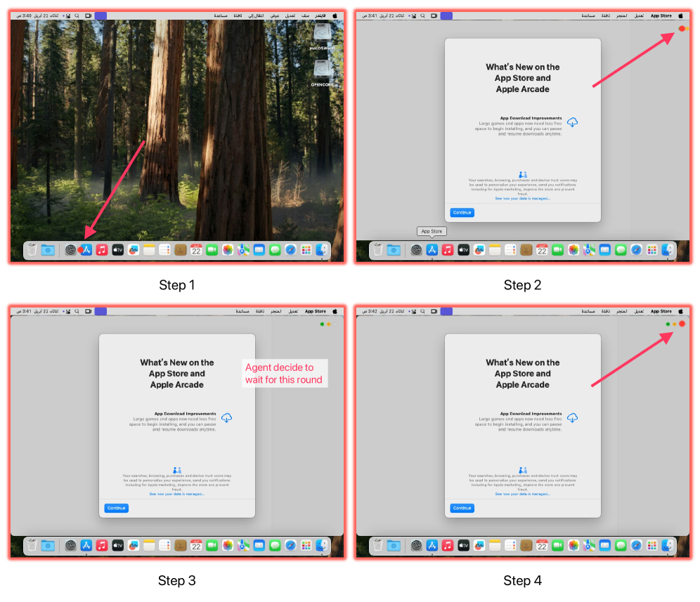This screenshot has width=700, height=602.
Task: Open Reminders in the Step 1 dock
Action: (x=164, y=250)
